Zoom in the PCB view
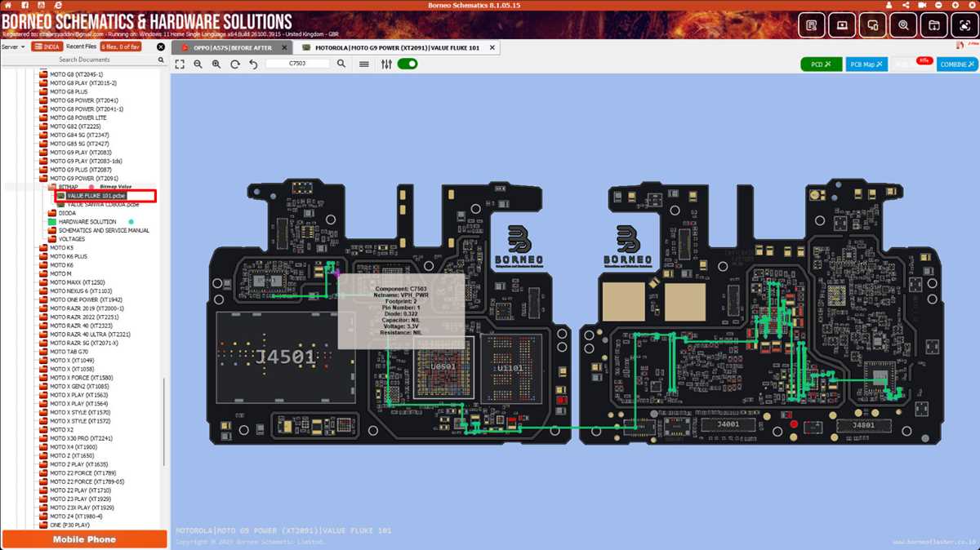Screen dimensions: 980x550 [216, 64]
